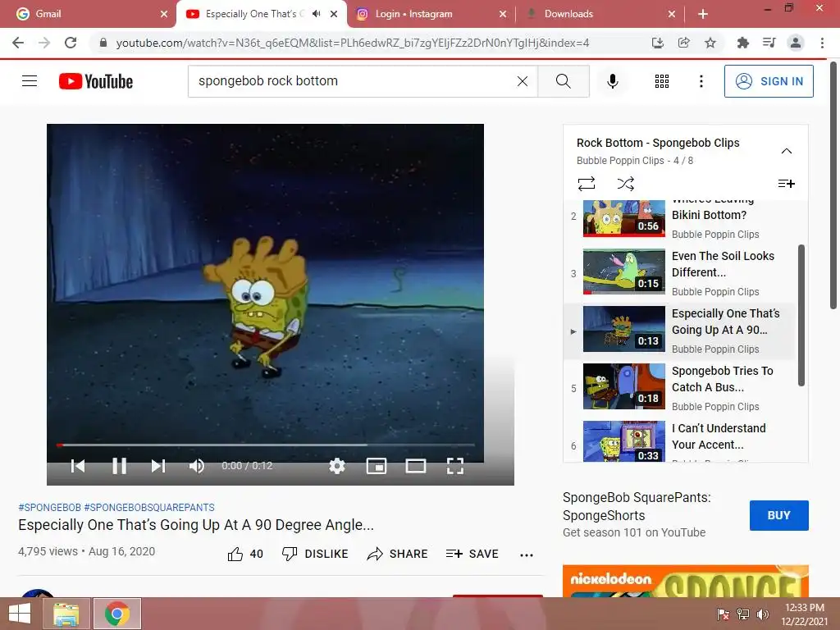Switch to the Downloads tab
The image size is (840, 630).
pos(600,14)
